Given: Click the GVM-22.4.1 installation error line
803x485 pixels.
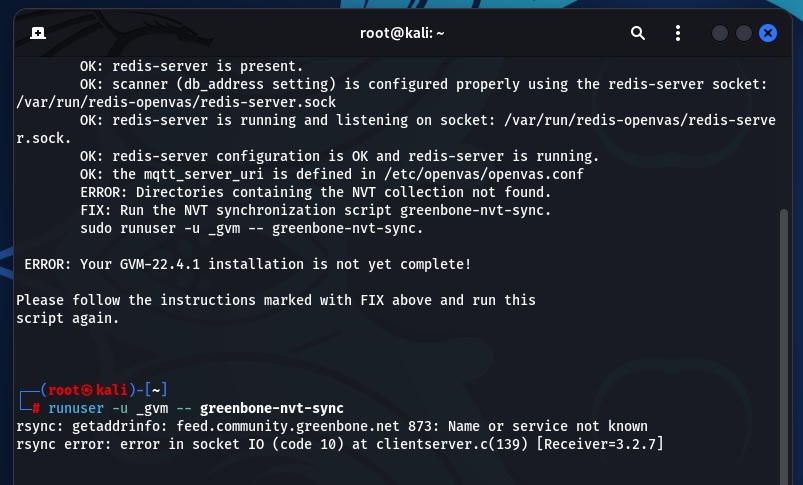Looking at the screenshot, I should (248, 264).
